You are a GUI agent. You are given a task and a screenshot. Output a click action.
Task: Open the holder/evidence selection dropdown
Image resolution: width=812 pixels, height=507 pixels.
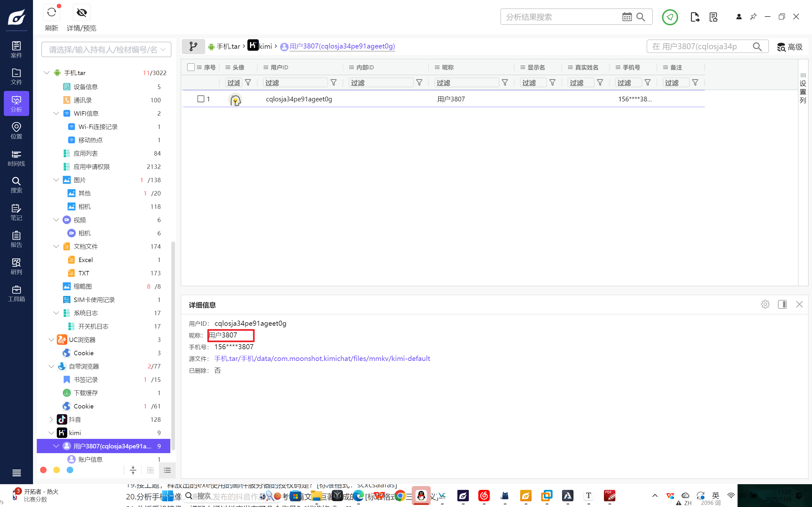pyautogui.click(x=106, y=50)
